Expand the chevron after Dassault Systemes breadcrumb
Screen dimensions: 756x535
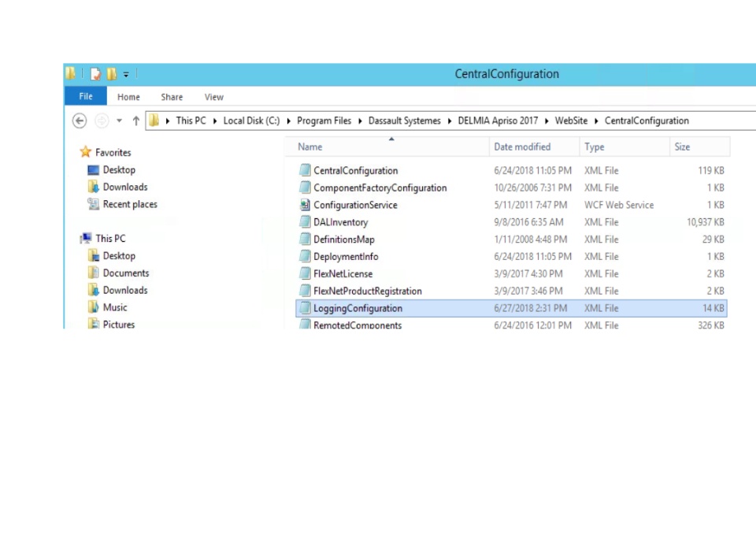coord(450,121)
